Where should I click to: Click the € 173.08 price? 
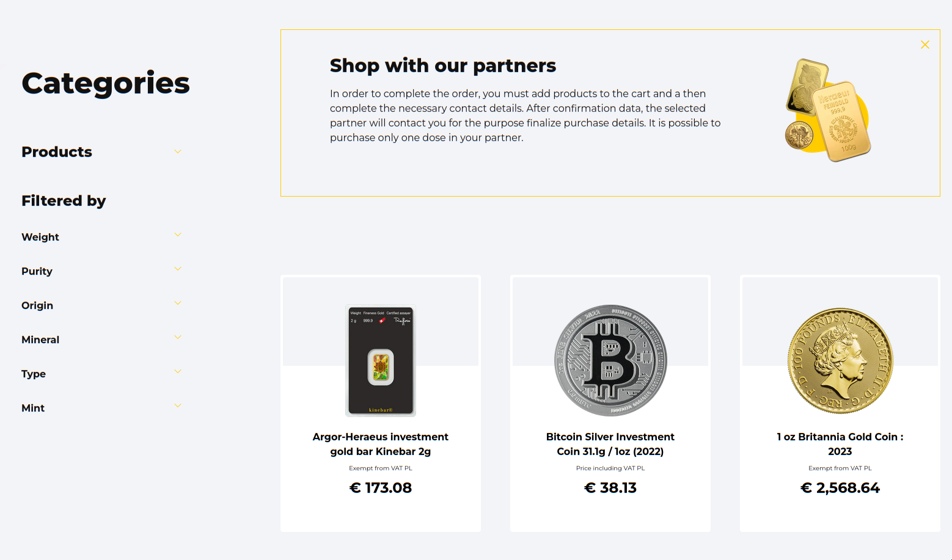tap(381, 487)
